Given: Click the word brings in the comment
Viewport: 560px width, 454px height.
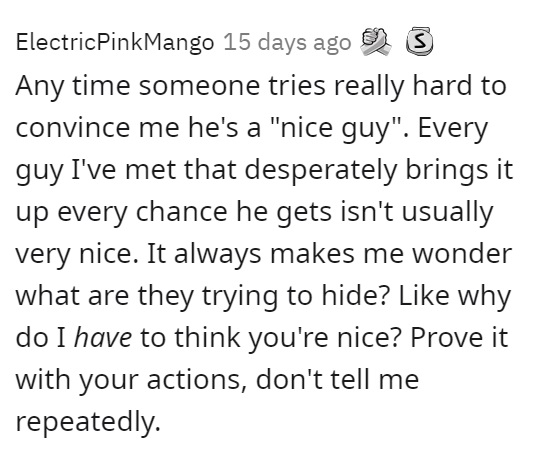Looking at the screenshot, I should 446,170.
